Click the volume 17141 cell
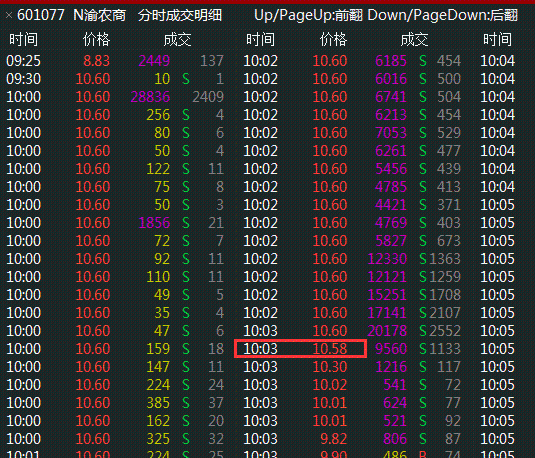Screen dimensions: 535x458 point(387,313)
